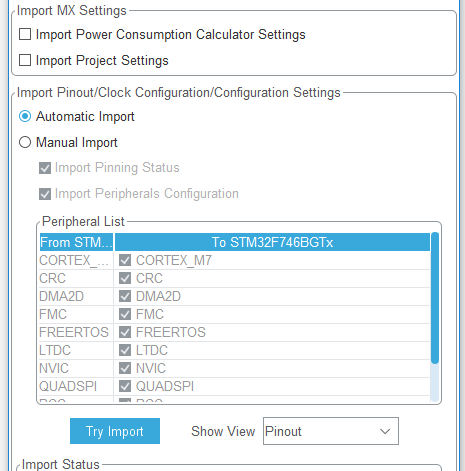
Task: Click the Try Import button
Action: 115,431
